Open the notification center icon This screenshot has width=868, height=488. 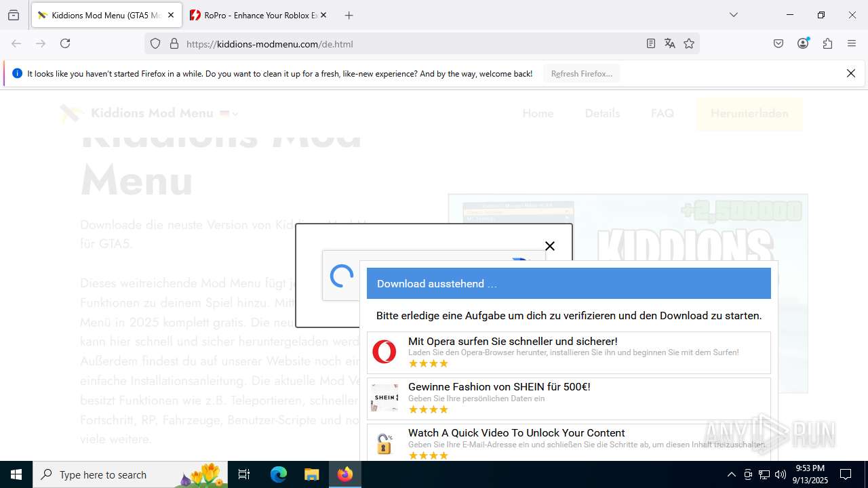click(846, 474)
